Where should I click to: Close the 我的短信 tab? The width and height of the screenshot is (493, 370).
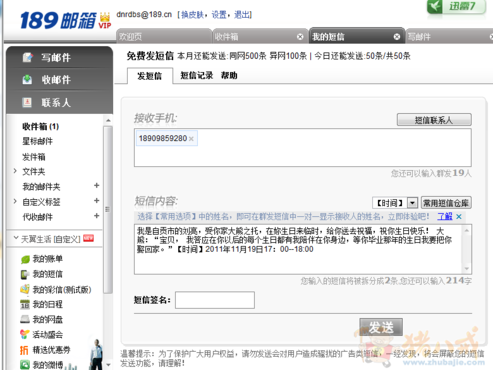(x=397, y=37)
